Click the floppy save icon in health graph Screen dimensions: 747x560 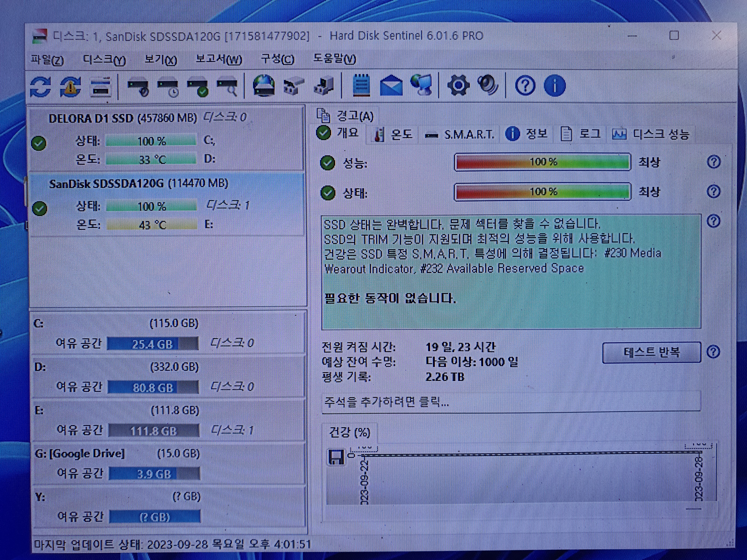[336, 457]
